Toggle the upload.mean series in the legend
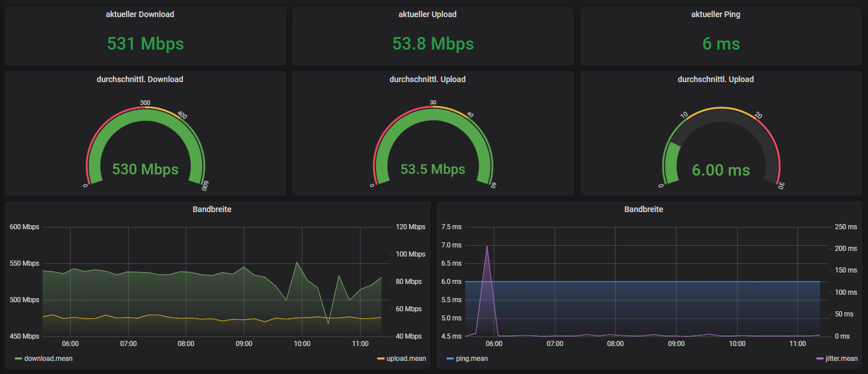This screenshot has width=868, height=374. click(406, 359)
